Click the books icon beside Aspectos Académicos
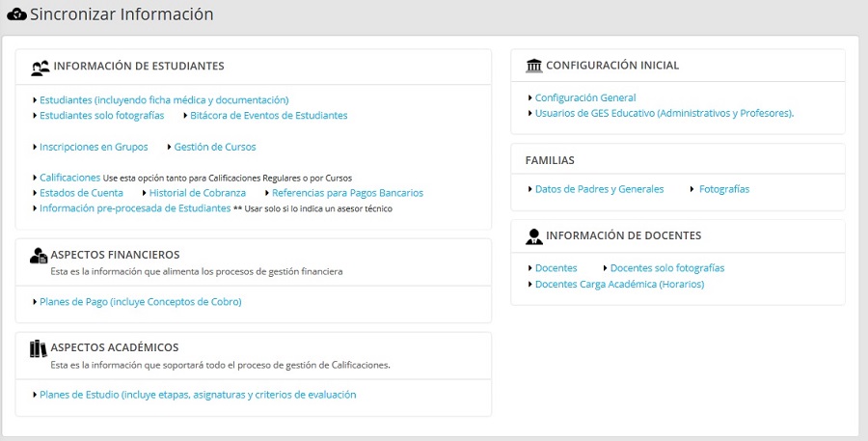868x441 pixels. (39, 347)
